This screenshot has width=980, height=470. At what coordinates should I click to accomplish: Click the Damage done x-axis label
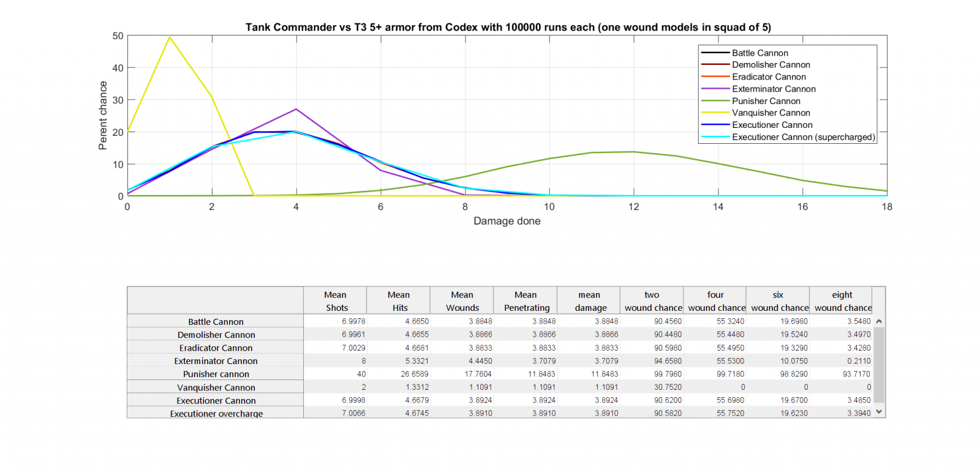coord(507,221)
